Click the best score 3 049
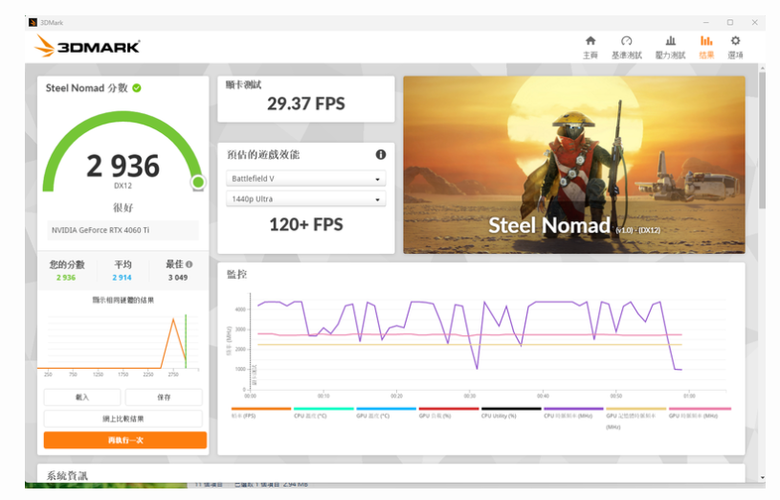Screen dimensions: 780x500 178,278
